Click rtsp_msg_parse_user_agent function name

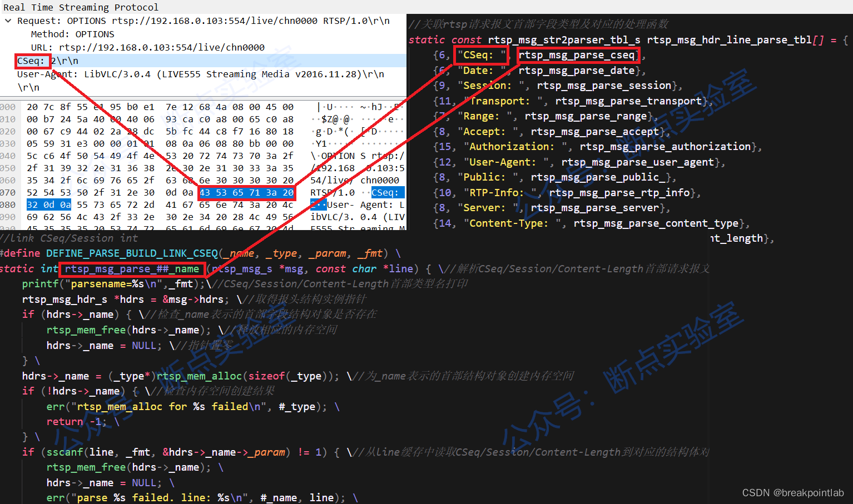pos(638,162)
